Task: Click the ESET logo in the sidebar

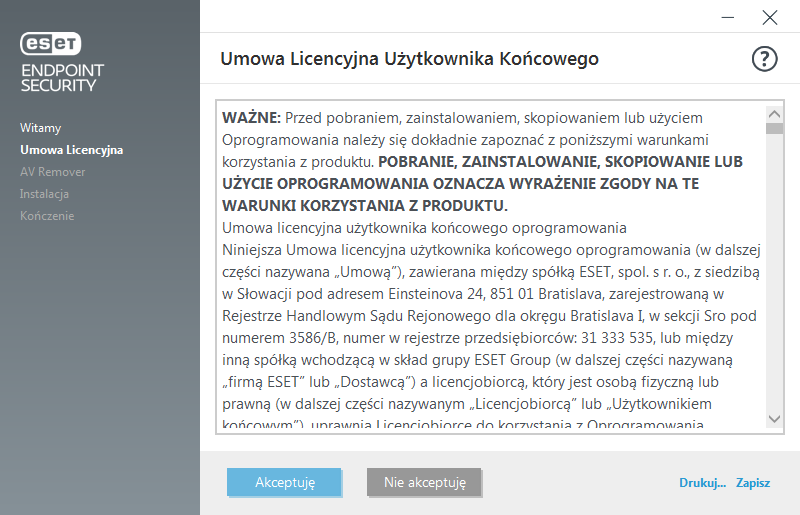Action: tap(51, 43)
